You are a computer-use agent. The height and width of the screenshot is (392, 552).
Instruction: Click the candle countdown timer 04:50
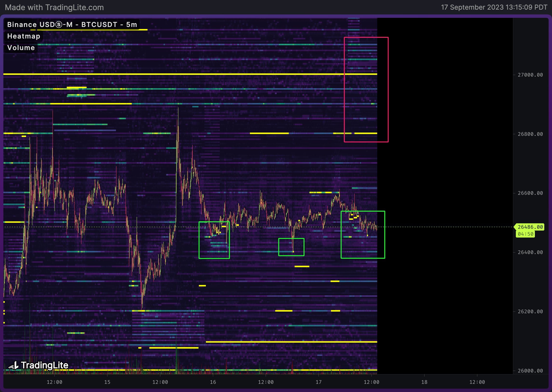coord(526,234)
